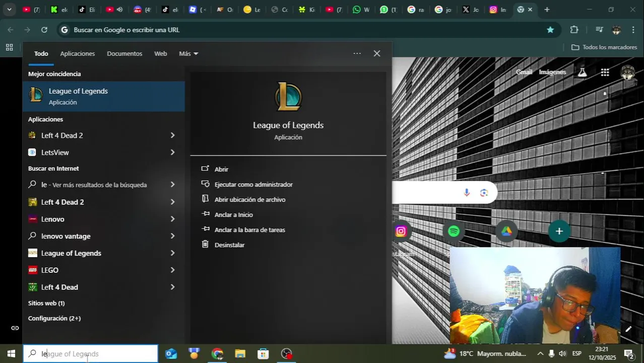Show hidden system tray icons chevron
Image resolution: width=644 pixels, height=363 pixels.
click(x=540, y=354)
